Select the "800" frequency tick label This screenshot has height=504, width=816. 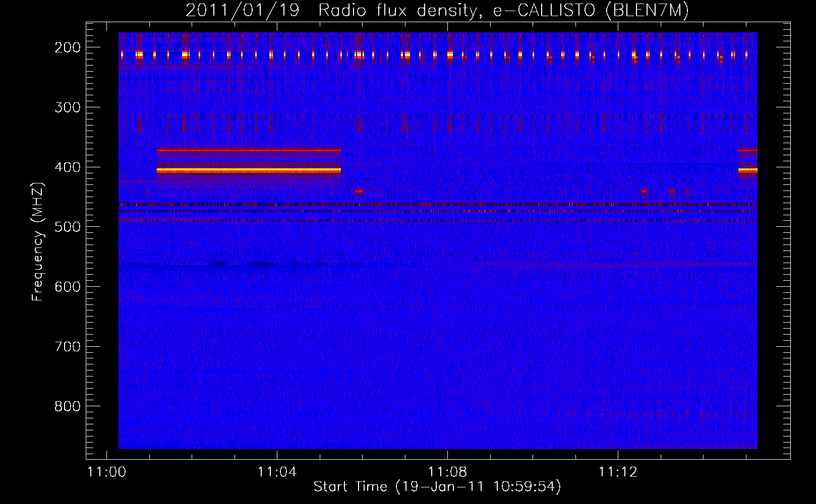[68, 406]
